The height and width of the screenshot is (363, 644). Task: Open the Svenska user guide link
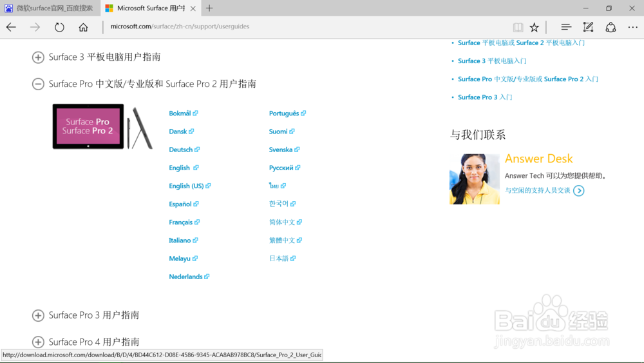pos(284,150)
